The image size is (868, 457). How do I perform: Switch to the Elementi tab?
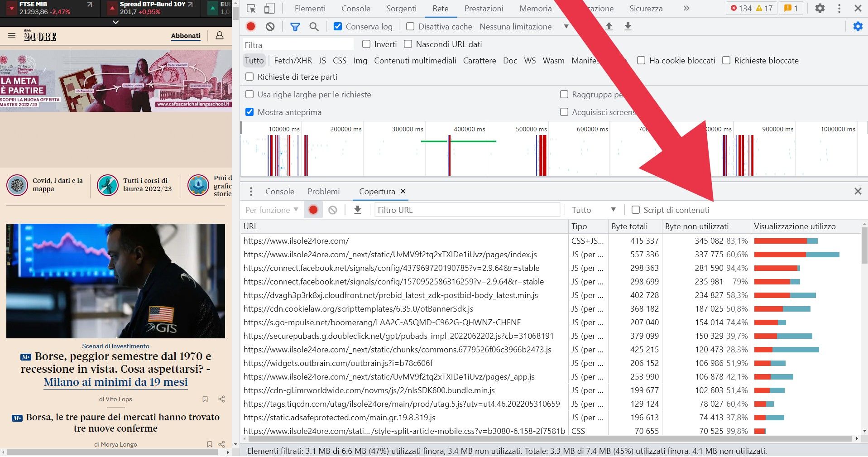click(310, 8)
